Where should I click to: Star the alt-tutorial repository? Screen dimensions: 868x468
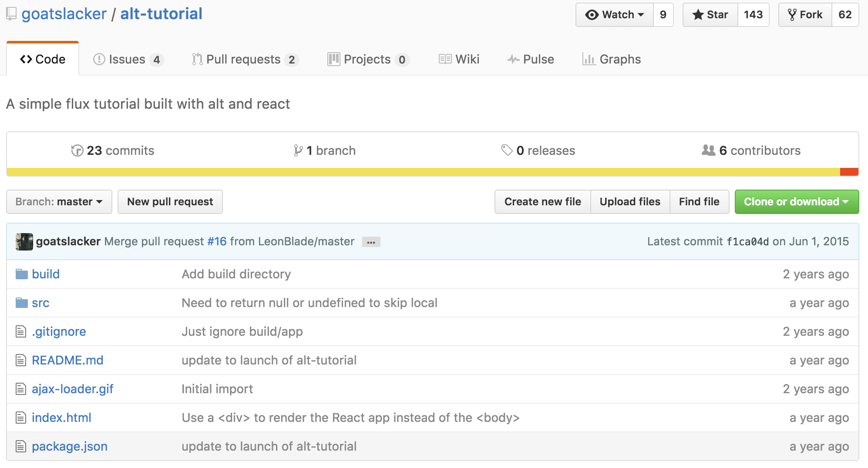coord(710,15)
